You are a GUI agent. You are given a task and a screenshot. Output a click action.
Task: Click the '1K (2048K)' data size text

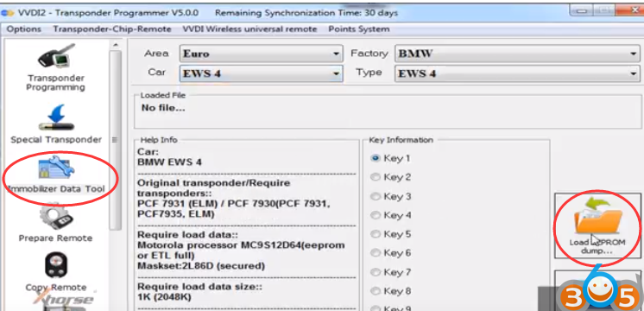(x=164, y=296)
